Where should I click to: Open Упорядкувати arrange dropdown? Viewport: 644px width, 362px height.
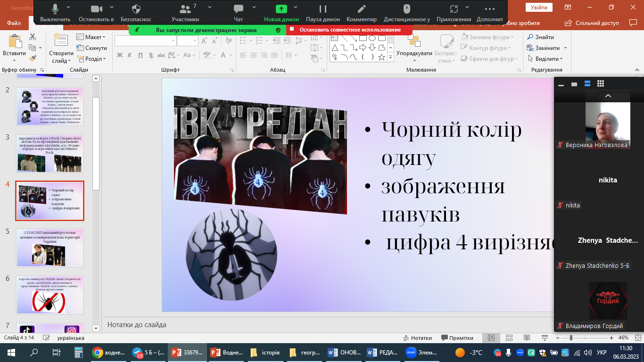414,49
